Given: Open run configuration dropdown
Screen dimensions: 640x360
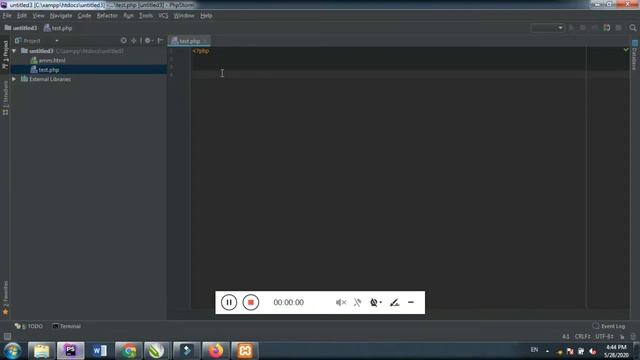Looking at the screenshot, I should (547, 28).
